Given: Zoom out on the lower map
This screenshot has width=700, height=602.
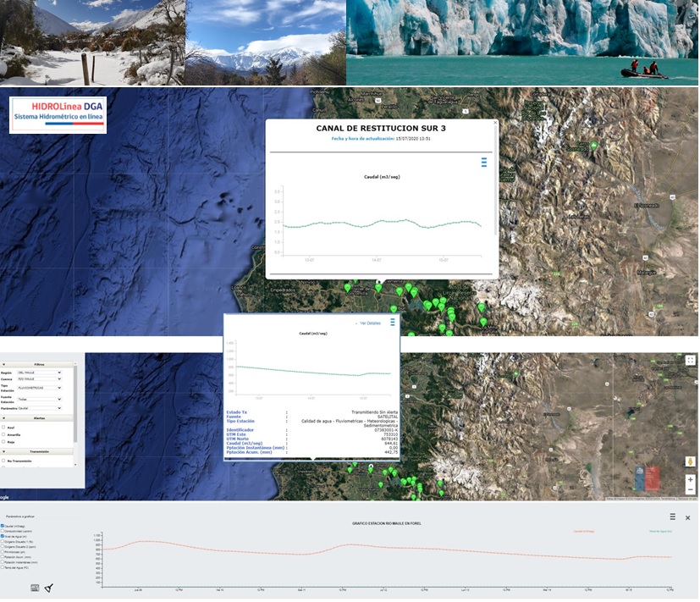Looking at the screenshot, I should click(690, 489).
